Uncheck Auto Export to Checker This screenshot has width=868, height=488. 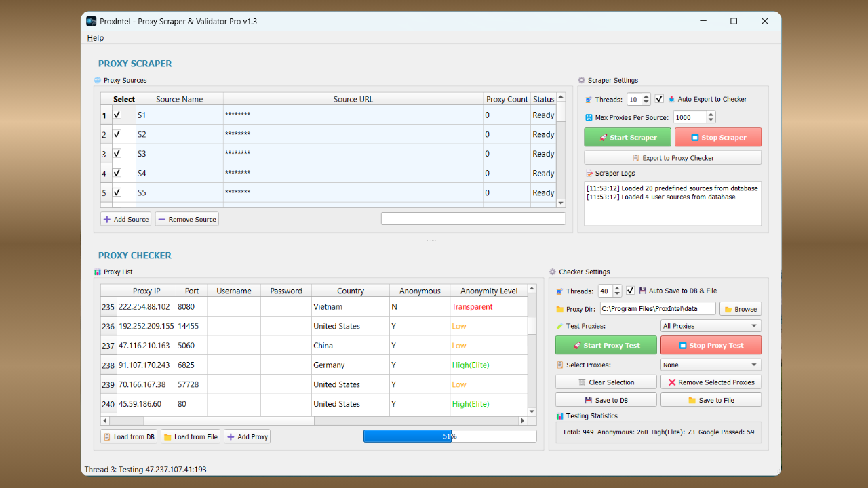pyautogui.click(x=660, y=99)
